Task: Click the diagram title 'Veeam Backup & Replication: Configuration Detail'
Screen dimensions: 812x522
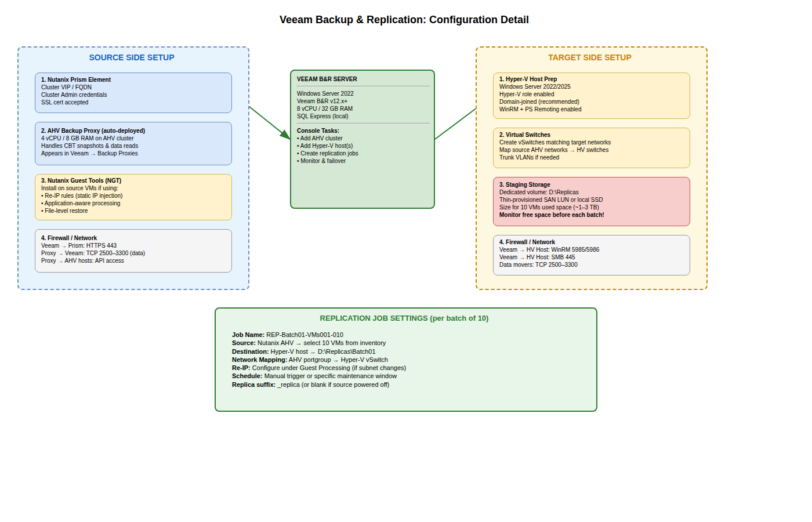Action: (x=404, y=20)
